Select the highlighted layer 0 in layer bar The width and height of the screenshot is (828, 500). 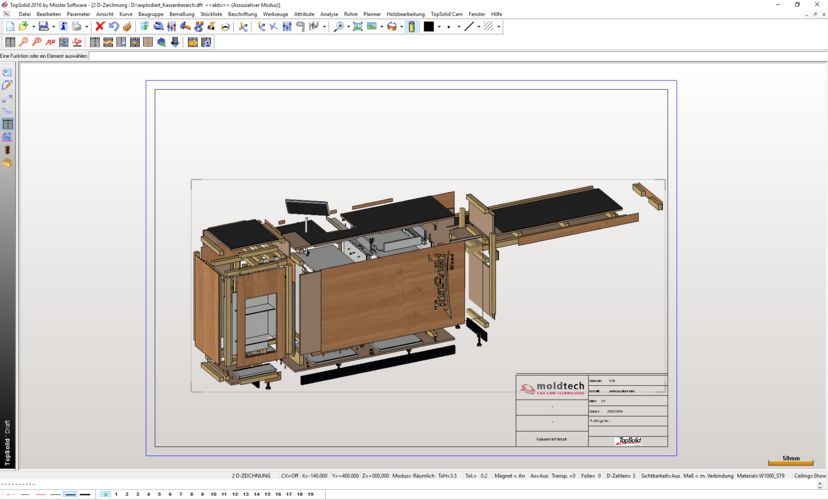105,494
